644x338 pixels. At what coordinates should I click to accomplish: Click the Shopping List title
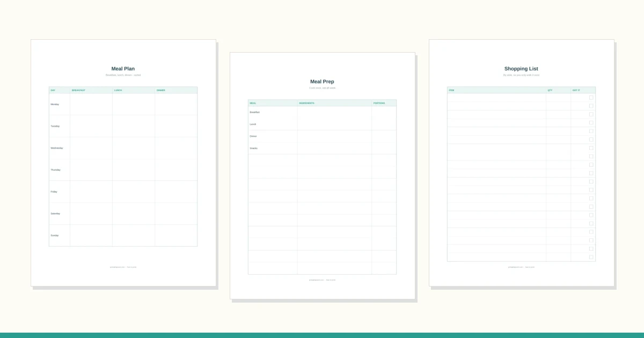(x=521, y=69)
